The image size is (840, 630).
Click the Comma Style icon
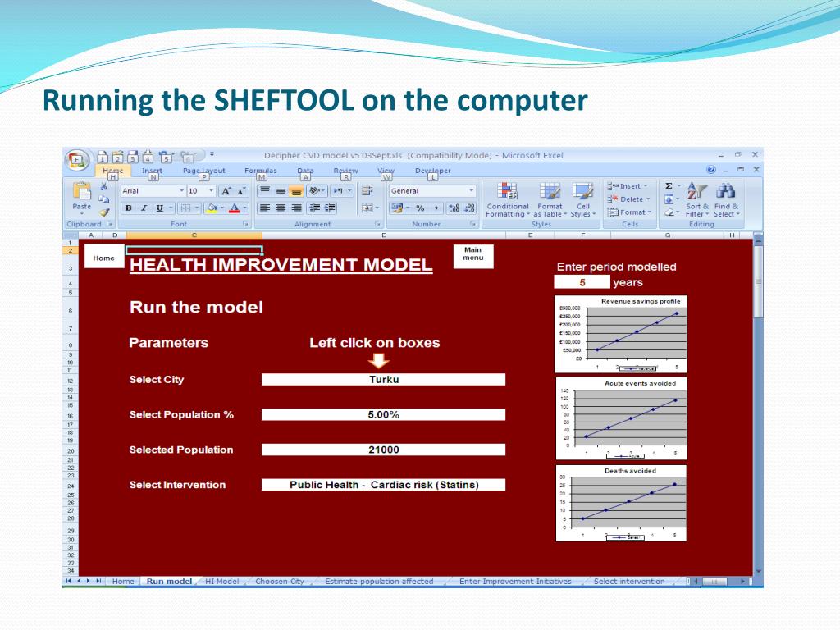click(x=436, y=208)
